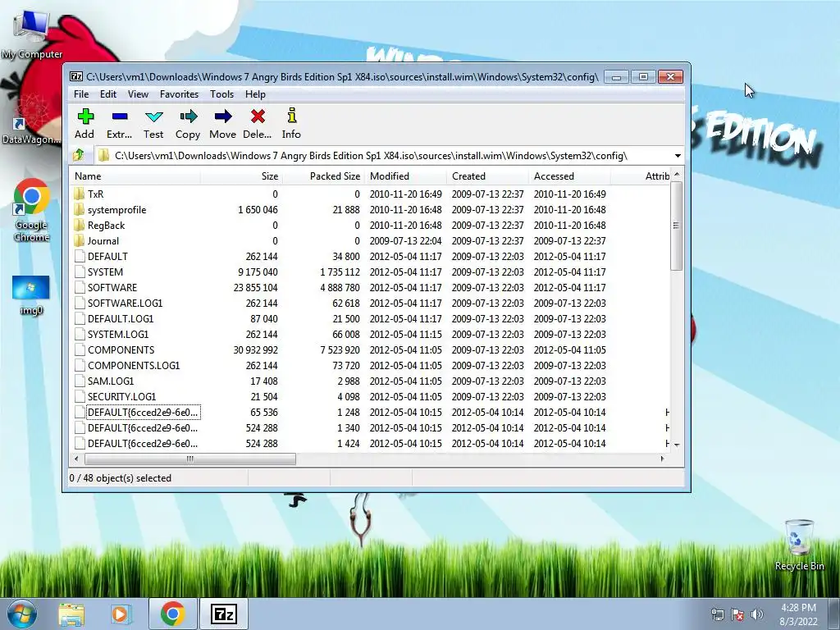Open the Favorites menu
Screen dimensions: 840x630
tap(179, 94)
